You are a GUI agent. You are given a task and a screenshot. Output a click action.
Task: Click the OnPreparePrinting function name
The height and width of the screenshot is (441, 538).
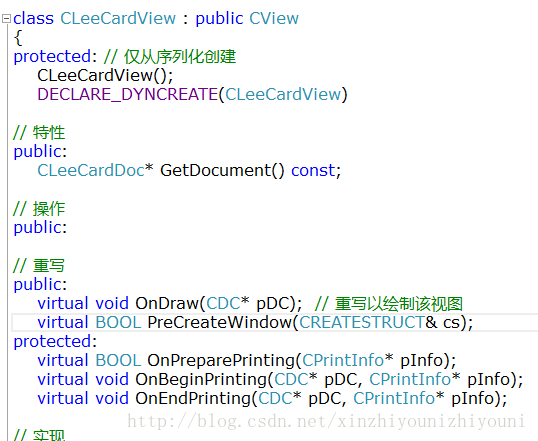coord(221,360)
